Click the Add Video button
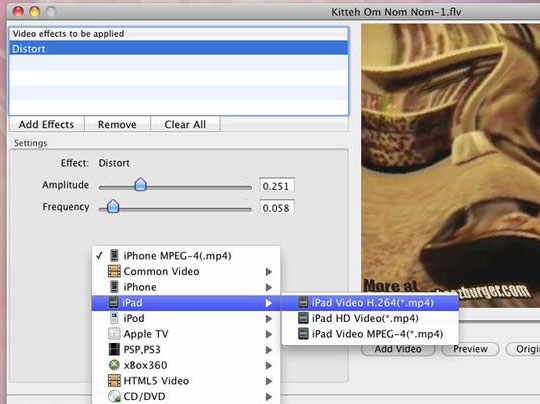Image resolution: width=540 pixels, height=404 pixels. click(398, 349)
